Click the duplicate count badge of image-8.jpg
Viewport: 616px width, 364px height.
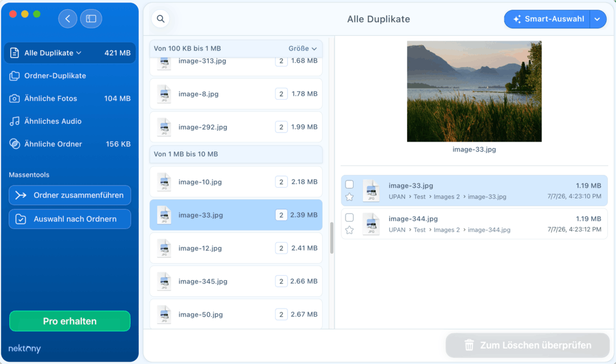click(x=282, y=94)
